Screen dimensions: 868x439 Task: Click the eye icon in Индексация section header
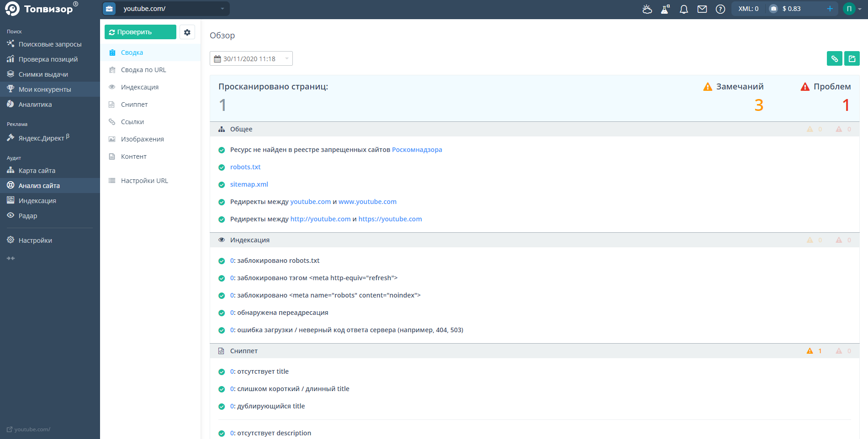click(222, 240)
